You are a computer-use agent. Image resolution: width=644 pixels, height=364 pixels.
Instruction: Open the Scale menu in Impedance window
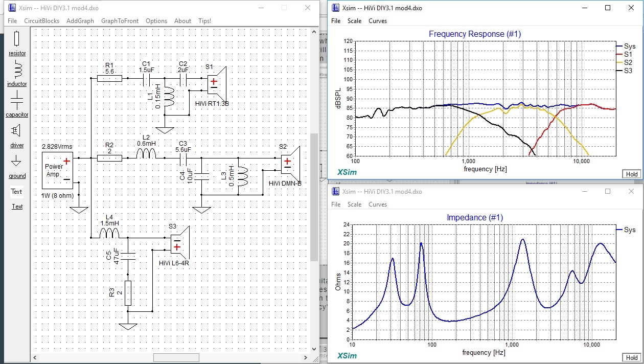354,204
